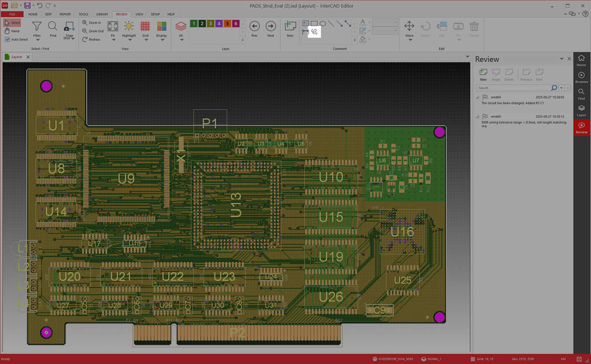This screenshot has width=591, height=364.
Task: Switch to the LIBRARY ribbon tab
Action: tap(102, 14)
